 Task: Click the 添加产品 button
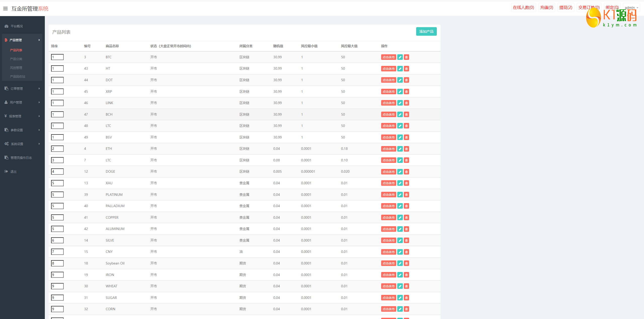coord(426,31)
